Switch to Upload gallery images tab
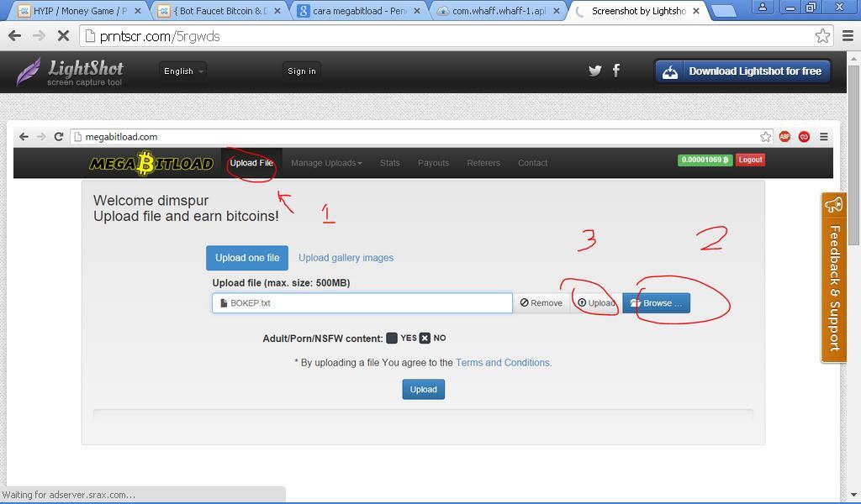 coord(346,257)
